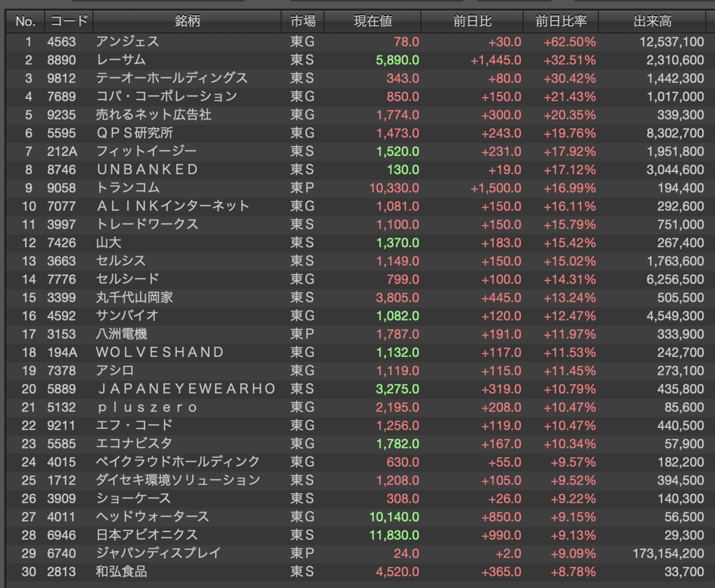Click the code 194A cell
715x588 pixels.
[x=62, y=352]
